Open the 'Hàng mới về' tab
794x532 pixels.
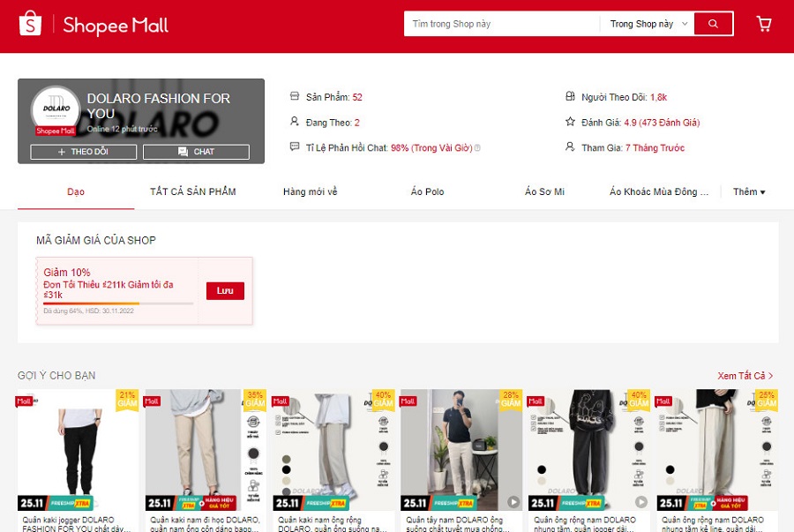tap(310, 191)
